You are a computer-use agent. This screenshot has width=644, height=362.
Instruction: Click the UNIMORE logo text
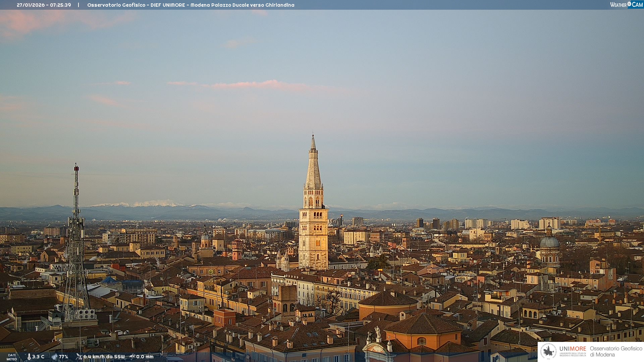click(x=573, y=349)
